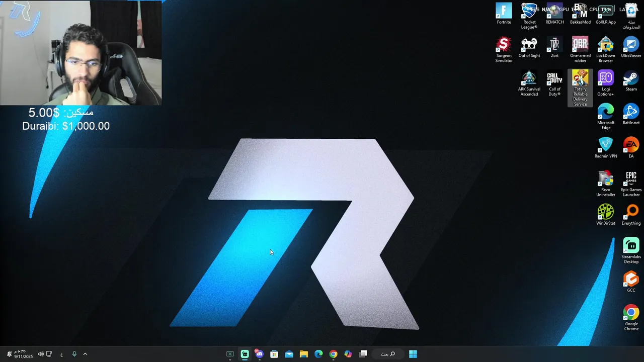Open BakkesMod desktop icon

point(580,14)
